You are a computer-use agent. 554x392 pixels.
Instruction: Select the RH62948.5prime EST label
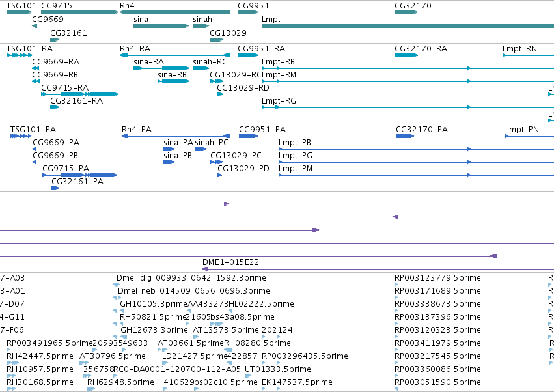120,382
